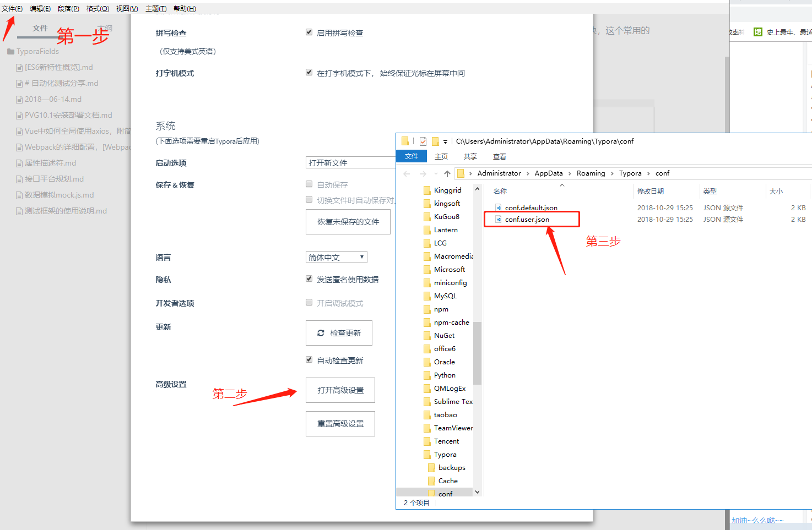Click 重置高级设置 button
The width and height of the screenshot is (812, 530).
[340, 424]
